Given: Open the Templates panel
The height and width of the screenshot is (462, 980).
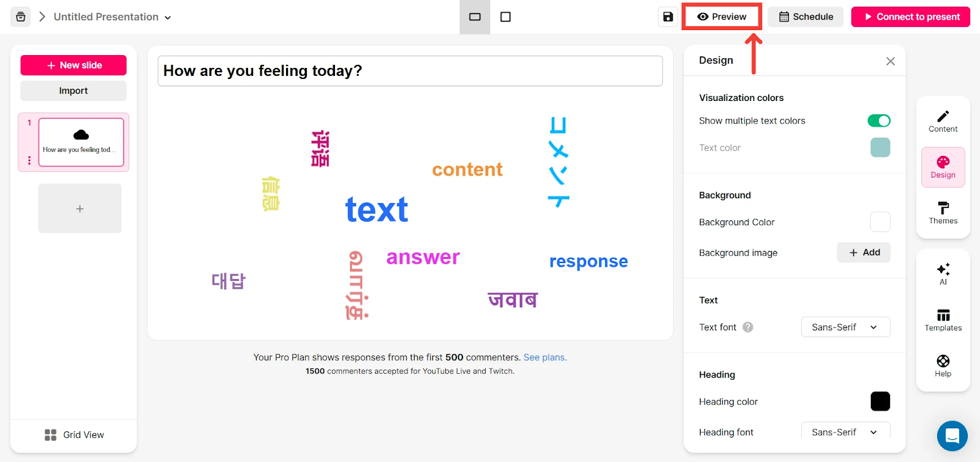Looking at the screenshot, I should (x=943, y=320).
